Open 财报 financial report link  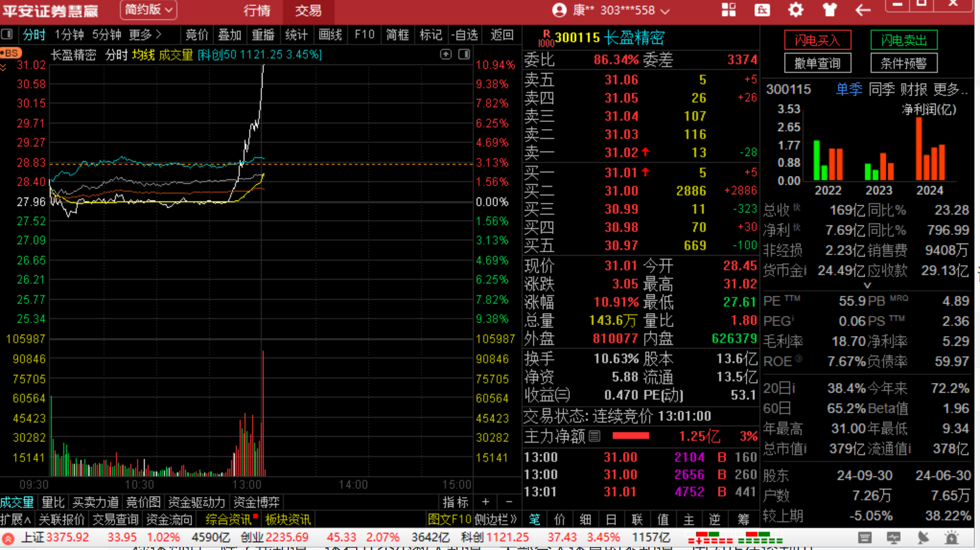tap(914, 89)
